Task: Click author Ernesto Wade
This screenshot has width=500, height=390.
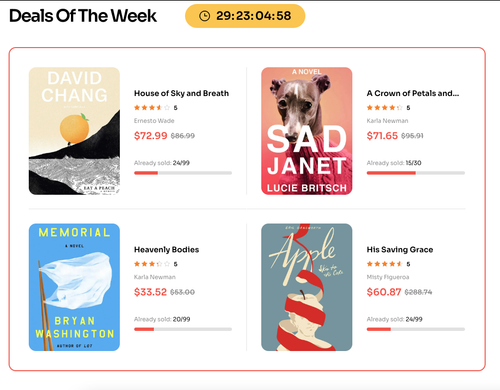Action: point(154,121)
